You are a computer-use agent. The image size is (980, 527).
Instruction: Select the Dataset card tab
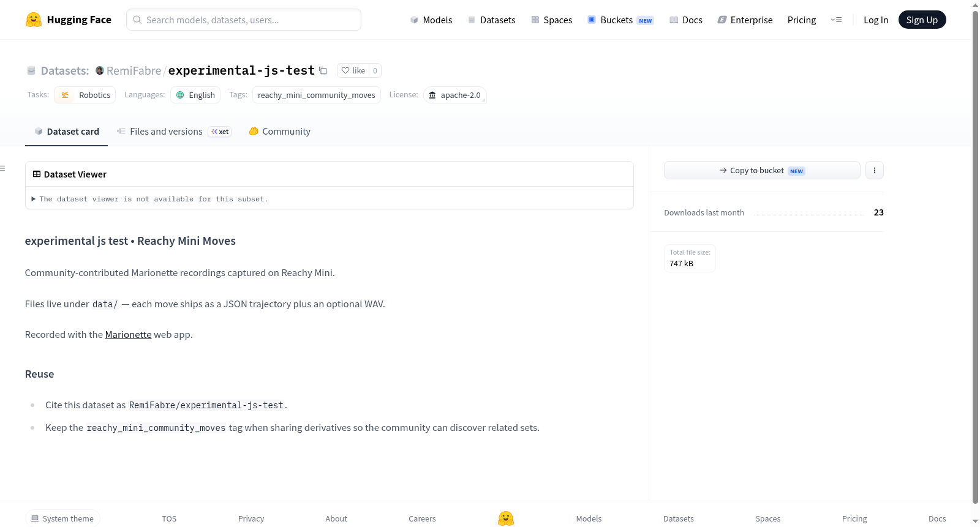coord(66,132)
